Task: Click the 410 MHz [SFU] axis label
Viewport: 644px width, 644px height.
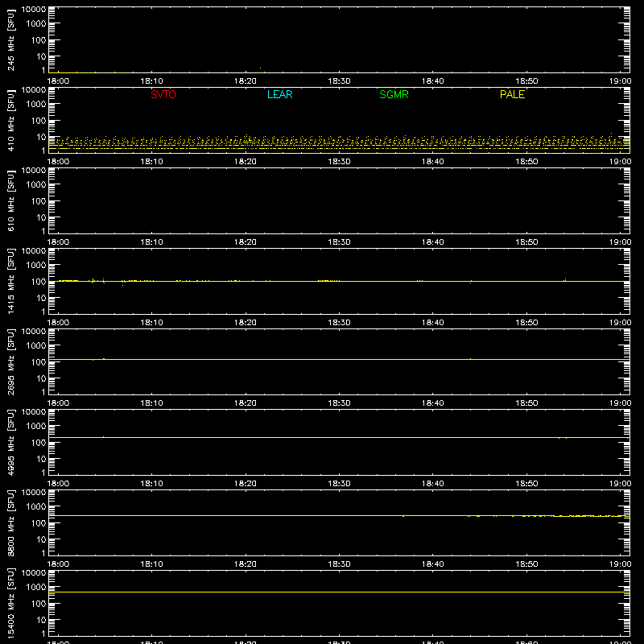Action: pyautogui.click(x=10, y=120)
